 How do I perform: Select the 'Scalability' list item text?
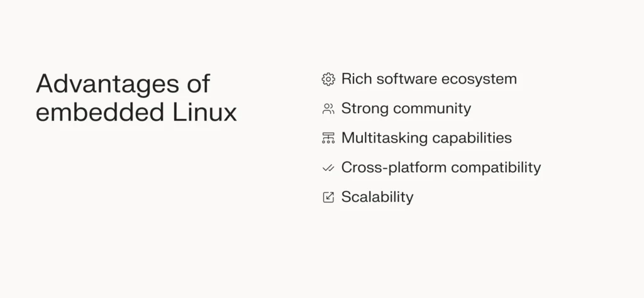pos(377,197)
